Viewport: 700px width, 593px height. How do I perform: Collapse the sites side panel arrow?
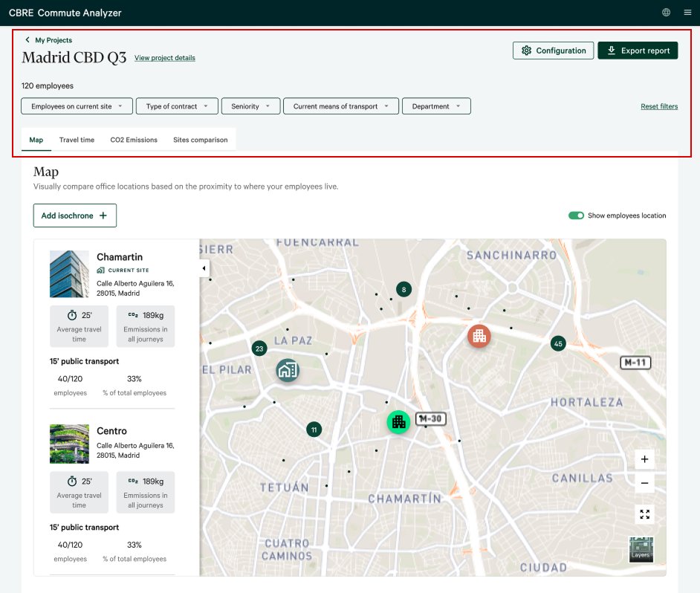point(204,268)
